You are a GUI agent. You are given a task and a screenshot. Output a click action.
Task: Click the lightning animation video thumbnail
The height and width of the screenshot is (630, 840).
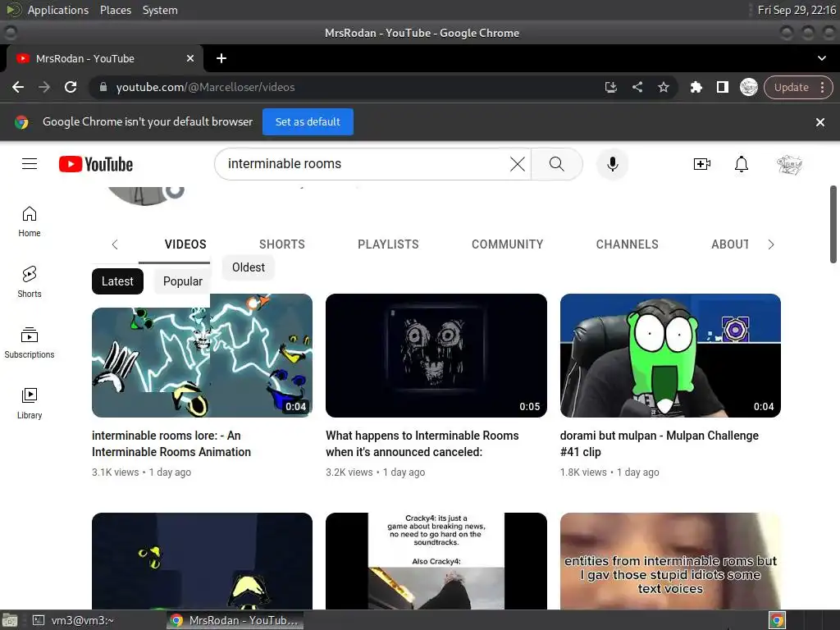(202, 355)
